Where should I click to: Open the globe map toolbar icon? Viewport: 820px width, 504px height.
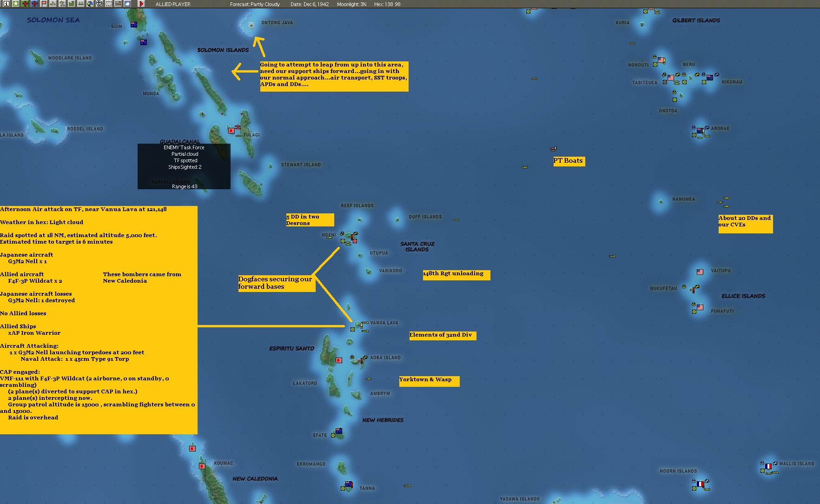[x=90, y=4]
